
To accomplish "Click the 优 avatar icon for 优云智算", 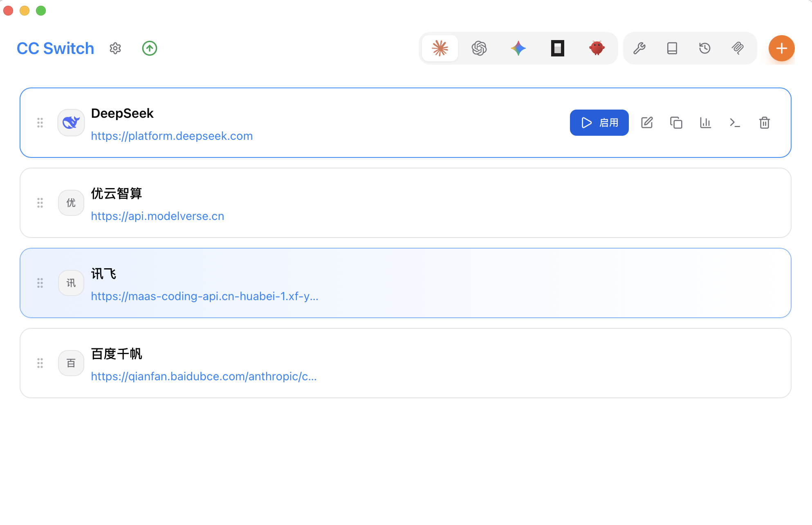I will (71, 203).
